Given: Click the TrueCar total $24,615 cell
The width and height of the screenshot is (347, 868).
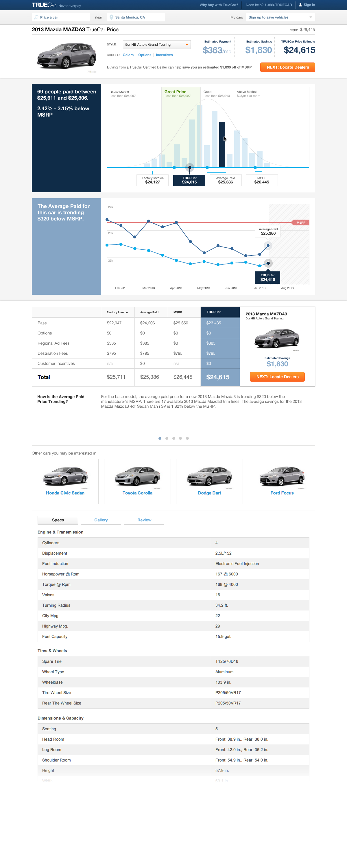Looking at the screenshot, I should pos(220,377).
